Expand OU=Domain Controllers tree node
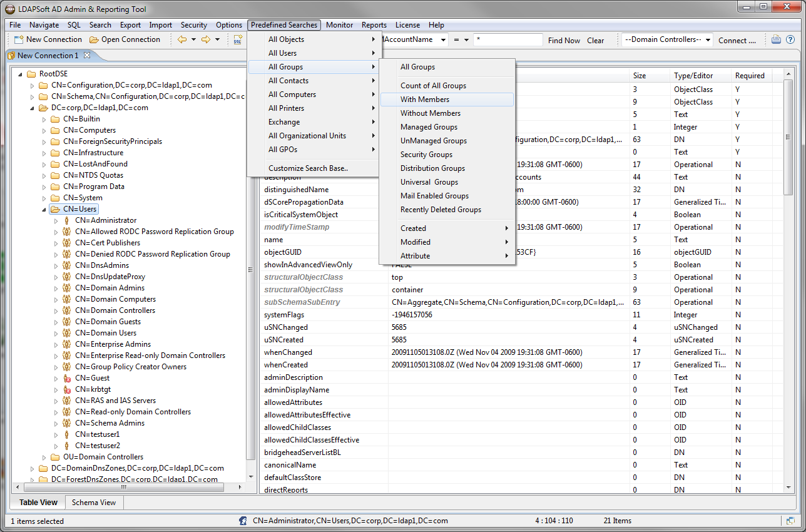The width and height of the screenshot is (806, 532). (x=44, y=457)
